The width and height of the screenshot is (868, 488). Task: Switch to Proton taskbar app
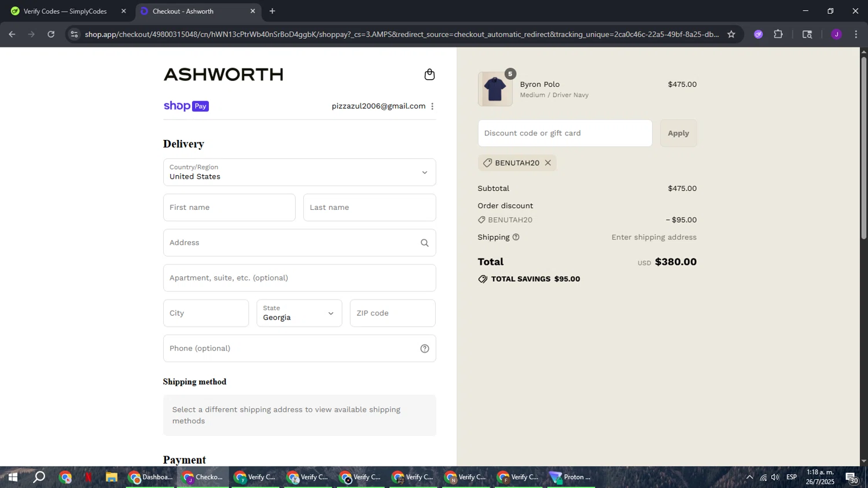(571, 478)
